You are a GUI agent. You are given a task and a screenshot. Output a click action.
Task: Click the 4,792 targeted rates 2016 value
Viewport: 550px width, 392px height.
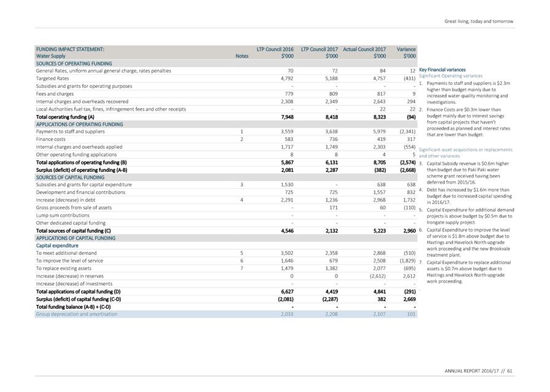287,79
